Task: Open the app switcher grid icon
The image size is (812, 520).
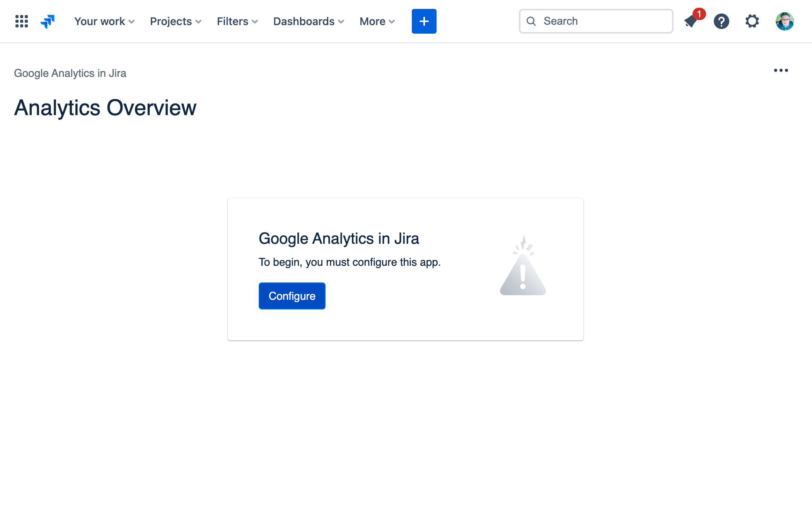Action: coord(22,21)
